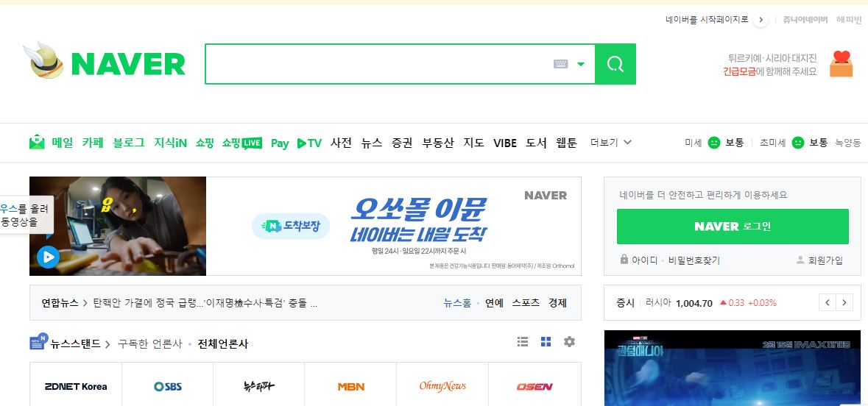Open MBN publisher logo
868x406 pixels.
[351, 387]
